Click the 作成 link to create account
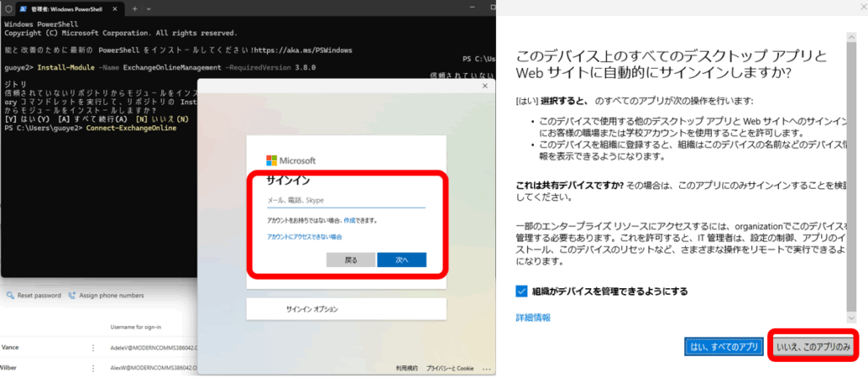868x383 pixels. click(349, 220)
